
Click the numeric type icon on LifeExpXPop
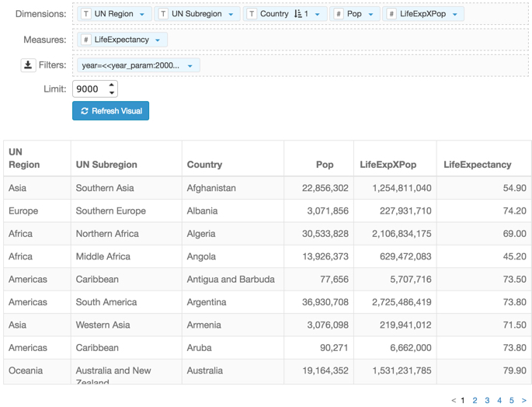click(x=391, y=14)
